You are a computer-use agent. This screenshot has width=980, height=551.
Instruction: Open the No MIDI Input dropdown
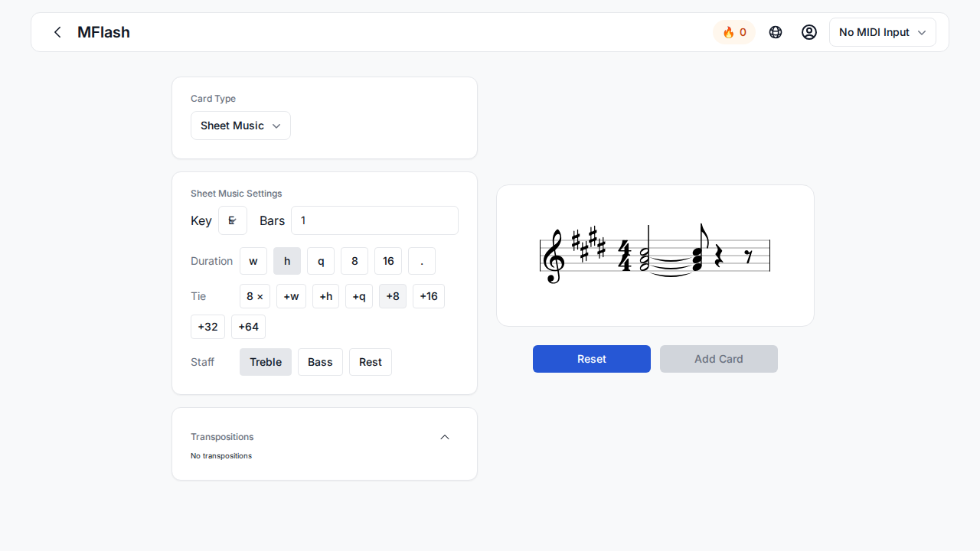(x=882, y=32)
